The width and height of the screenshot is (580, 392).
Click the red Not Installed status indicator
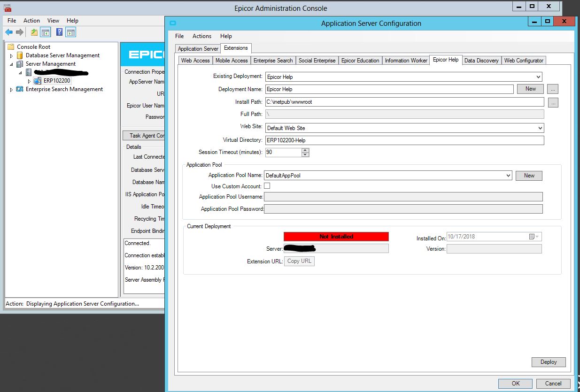pyautogui.click(x=336, y=237)
